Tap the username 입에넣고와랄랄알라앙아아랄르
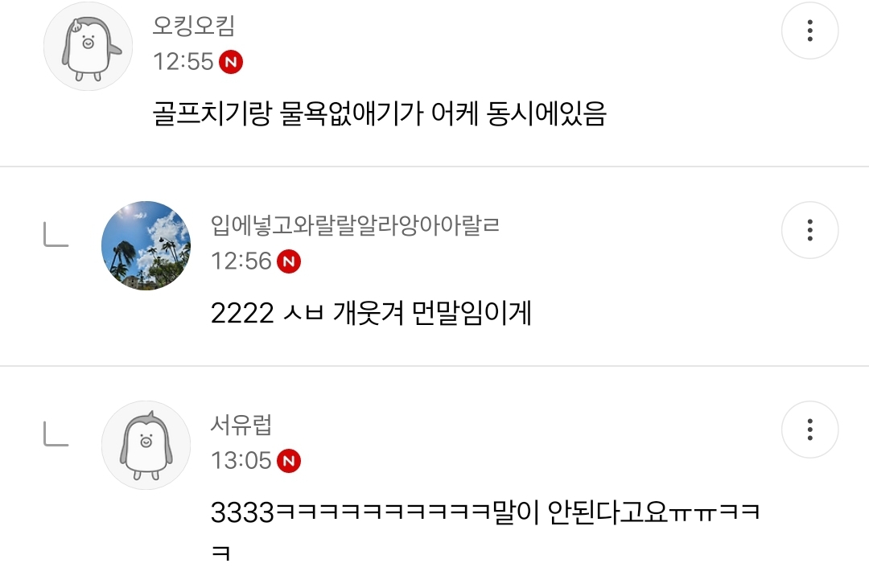The image size is (869, 588). coord(356,225)
